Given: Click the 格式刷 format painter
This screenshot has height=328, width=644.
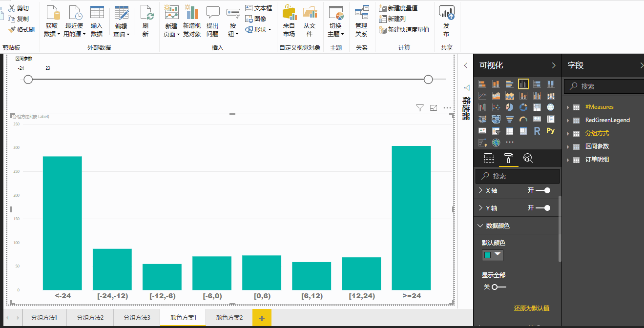Looking at the screenshot, I should [x=21, y=29].
